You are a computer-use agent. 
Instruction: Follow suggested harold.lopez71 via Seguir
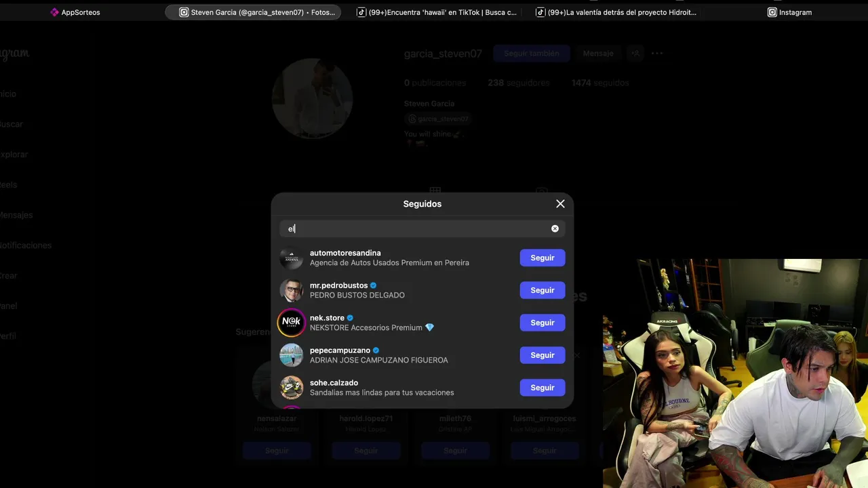click(366, 451)
